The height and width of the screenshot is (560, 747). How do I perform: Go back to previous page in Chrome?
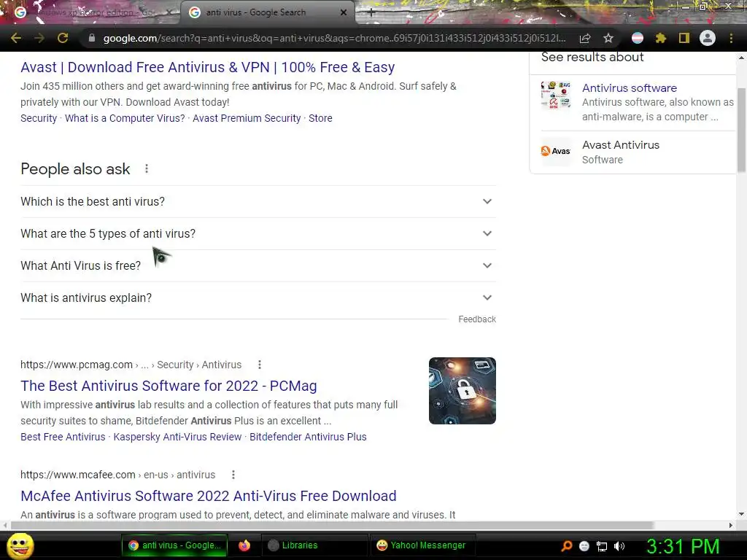[x=16, y=38]
